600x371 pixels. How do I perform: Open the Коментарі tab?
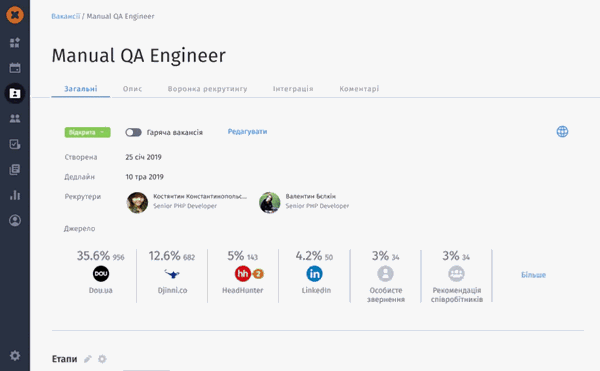point(359,89)
